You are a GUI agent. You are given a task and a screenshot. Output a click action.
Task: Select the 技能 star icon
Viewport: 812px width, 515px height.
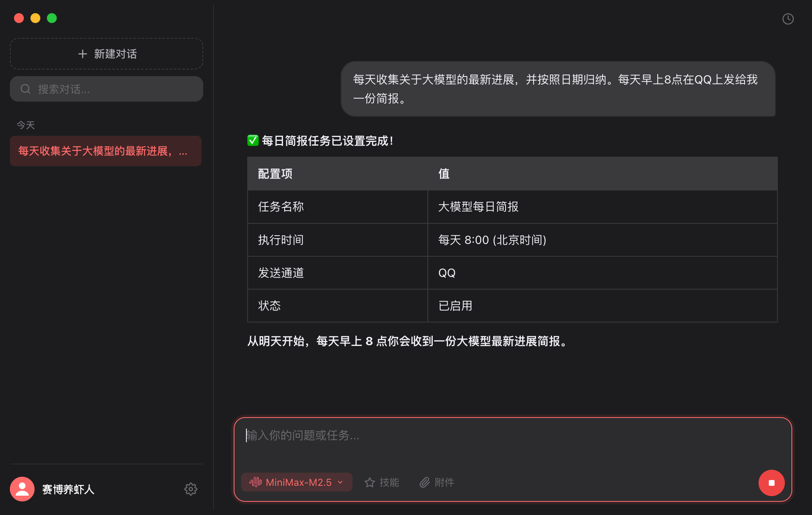click(369, 482)
